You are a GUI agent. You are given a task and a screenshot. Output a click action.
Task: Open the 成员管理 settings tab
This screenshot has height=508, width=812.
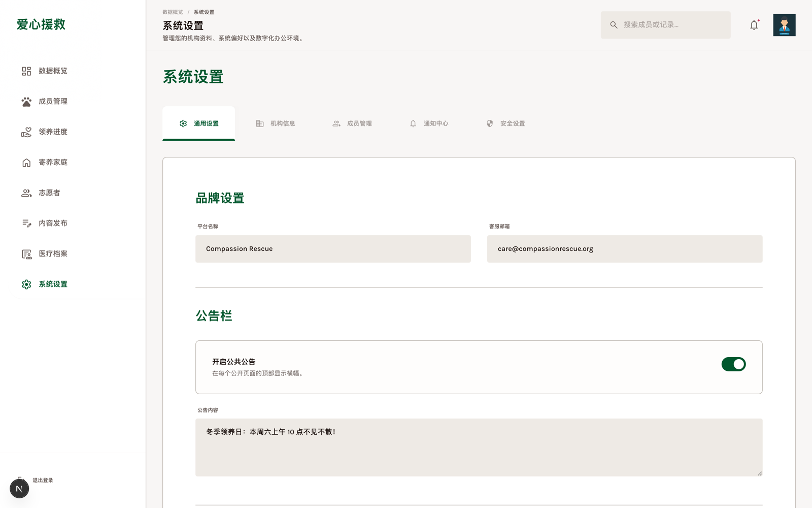[x=352, y=123]
